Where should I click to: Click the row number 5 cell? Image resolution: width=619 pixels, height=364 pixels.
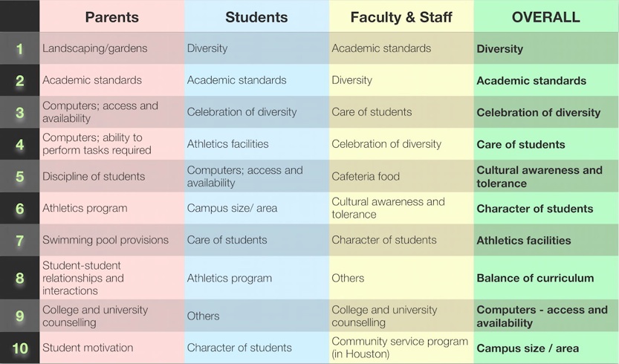point(20,177)
